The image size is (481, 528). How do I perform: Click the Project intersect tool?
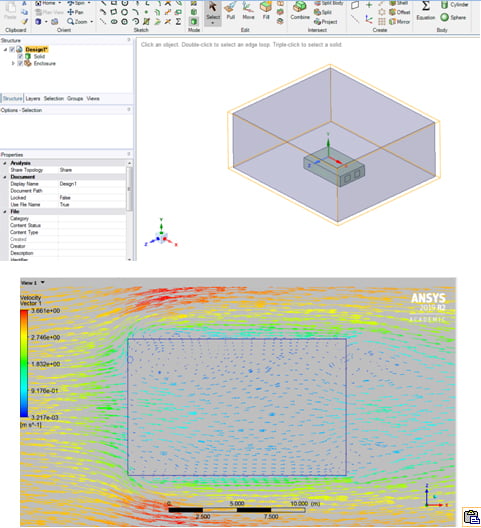325,22
